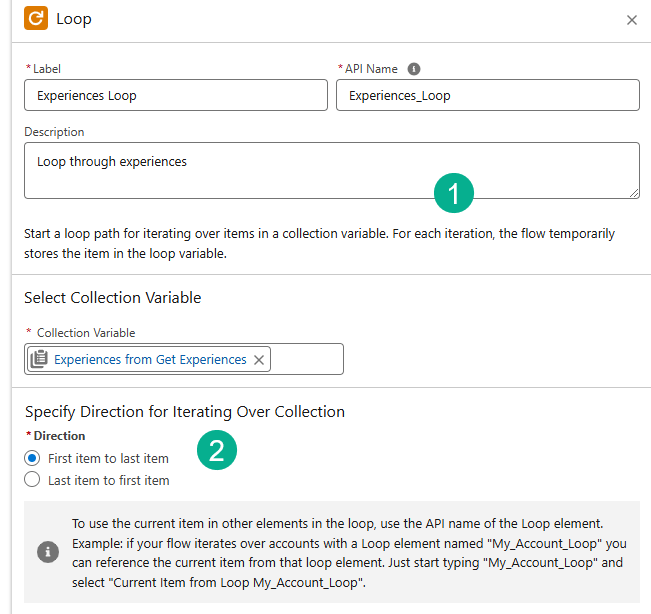Click the Description box resize handle
The image size is (651, 614).
click(x=633, y=192)
